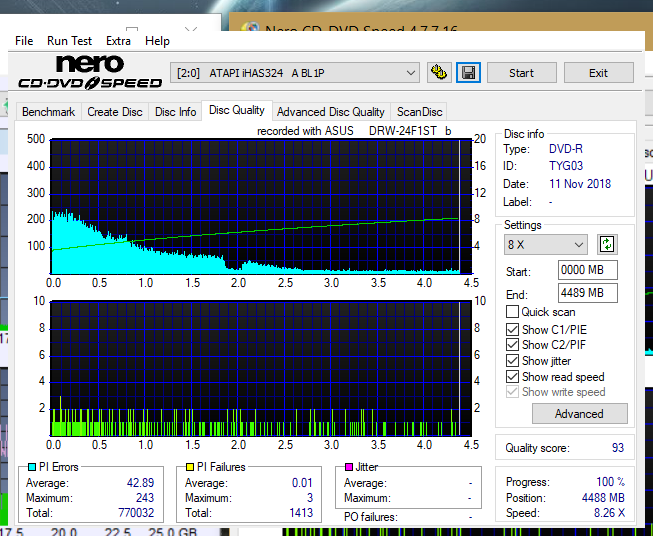Click the magenta Jitter color swatch
Screen dimensions: 653x536
tap(349, 467)
